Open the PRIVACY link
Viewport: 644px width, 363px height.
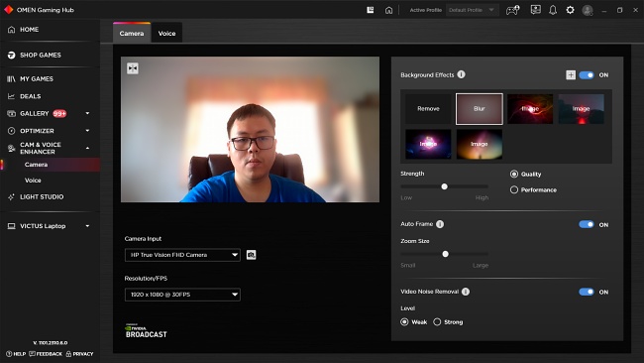click(79, 354)
